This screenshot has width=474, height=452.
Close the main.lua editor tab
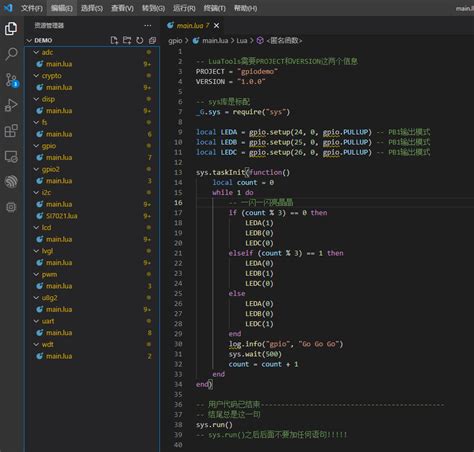coord(216,26)
